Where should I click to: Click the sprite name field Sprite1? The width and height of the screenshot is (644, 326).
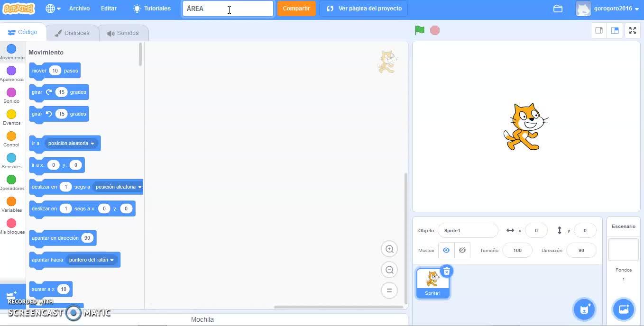[x=468, y=231]
